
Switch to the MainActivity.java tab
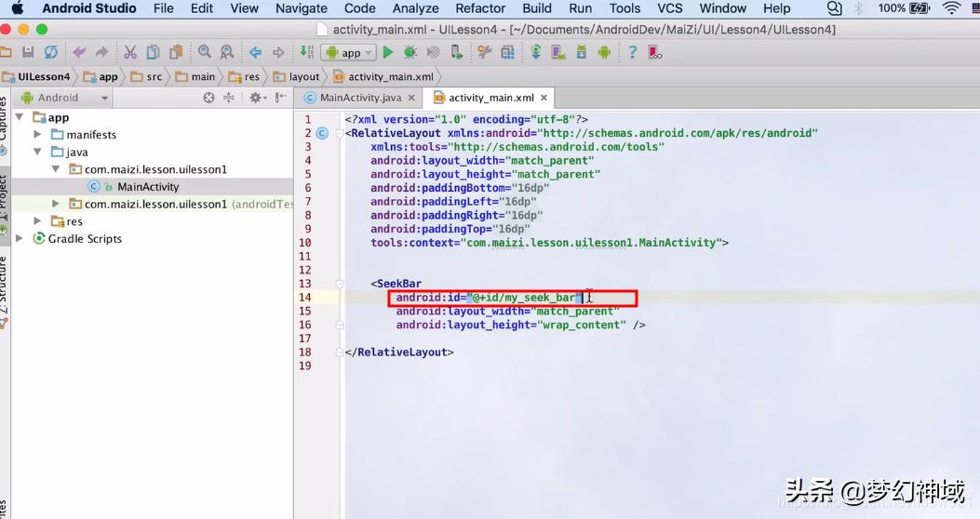360,98
